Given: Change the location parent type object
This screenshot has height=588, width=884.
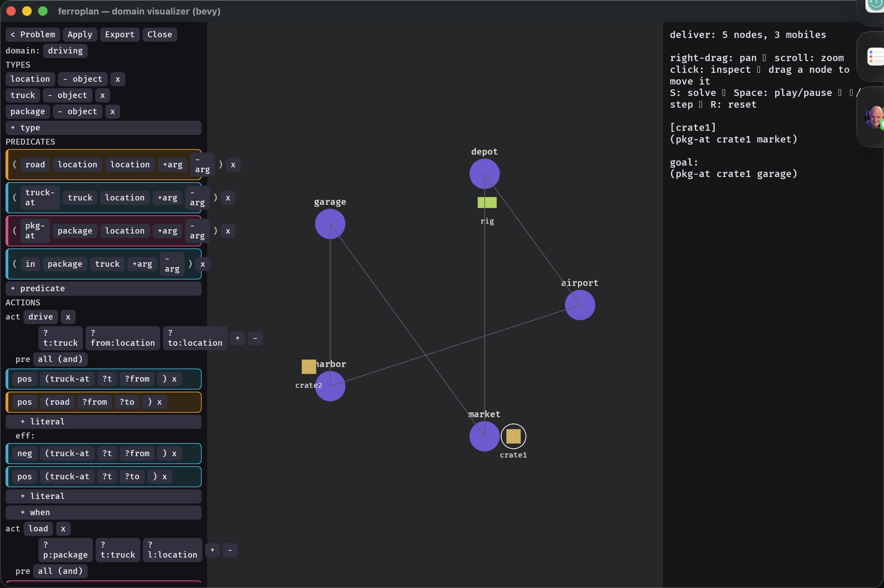Looking at the screenshot, I should tap(83, 79).
